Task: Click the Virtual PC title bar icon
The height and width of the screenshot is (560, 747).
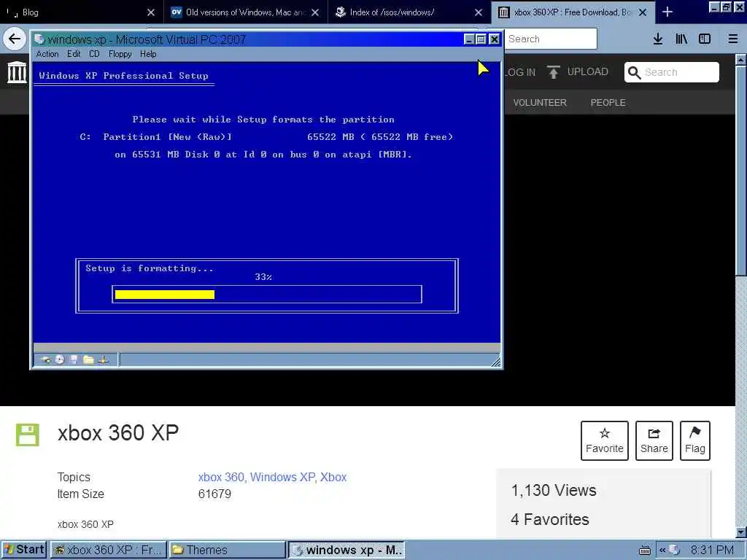Action: (39, 39)
